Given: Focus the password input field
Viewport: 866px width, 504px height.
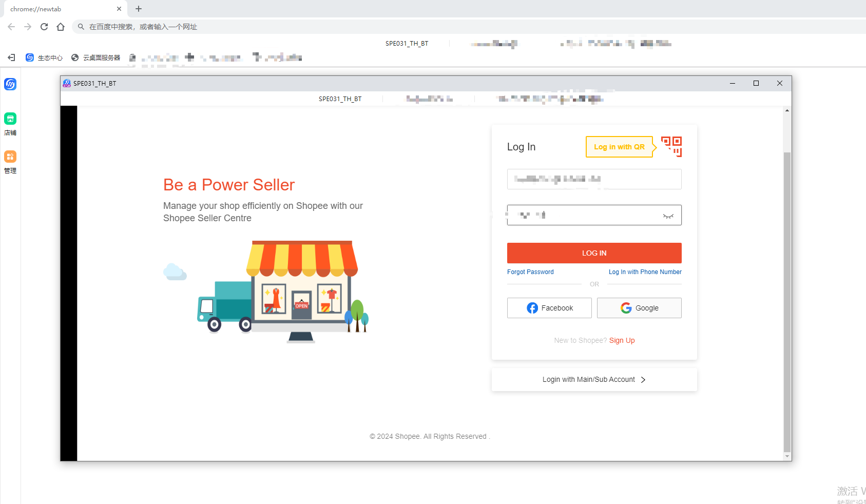Looking at the screenshot, I should 594,215.
